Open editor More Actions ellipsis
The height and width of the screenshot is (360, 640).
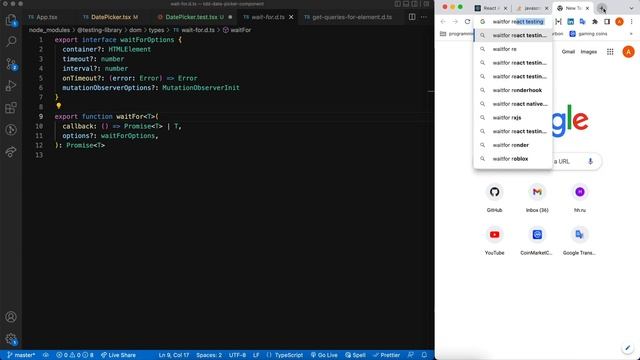[x=424, y=17]
